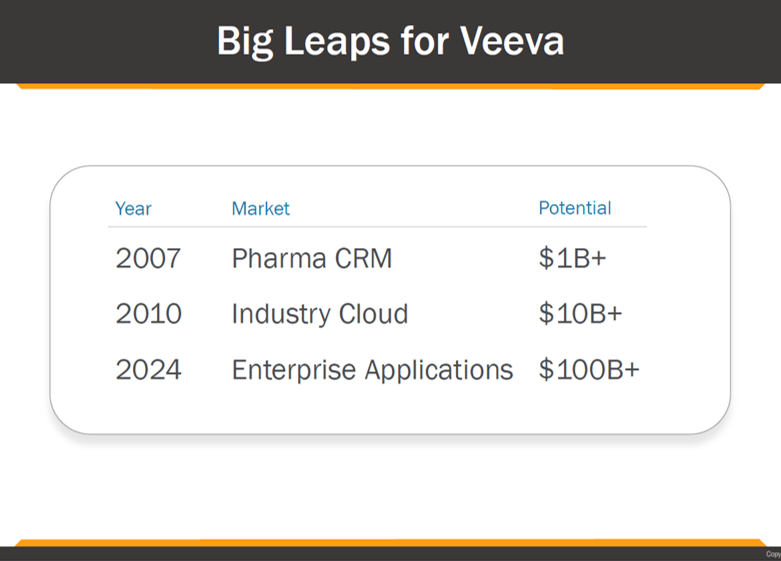Select the "Industry Cloud" market text
Screen dimensions: 781x561
[x=319, y=313]
